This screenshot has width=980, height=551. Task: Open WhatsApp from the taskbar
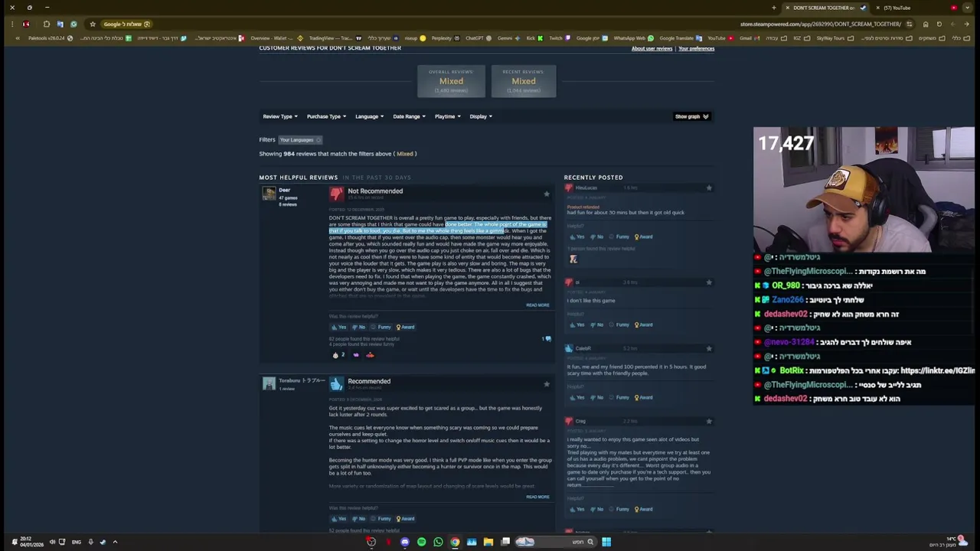tap(438, 542)
